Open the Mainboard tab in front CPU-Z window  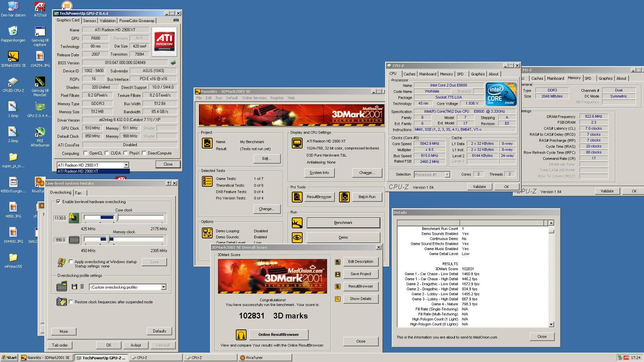point(427,74)
